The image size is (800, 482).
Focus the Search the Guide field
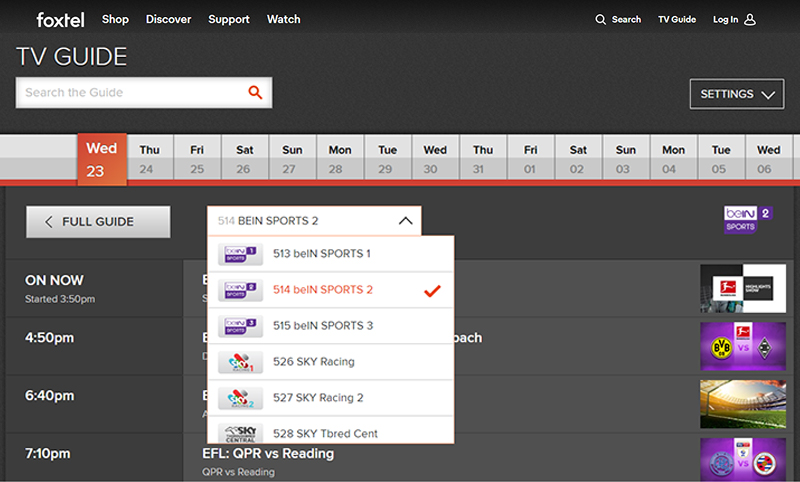tap(144, 92)
